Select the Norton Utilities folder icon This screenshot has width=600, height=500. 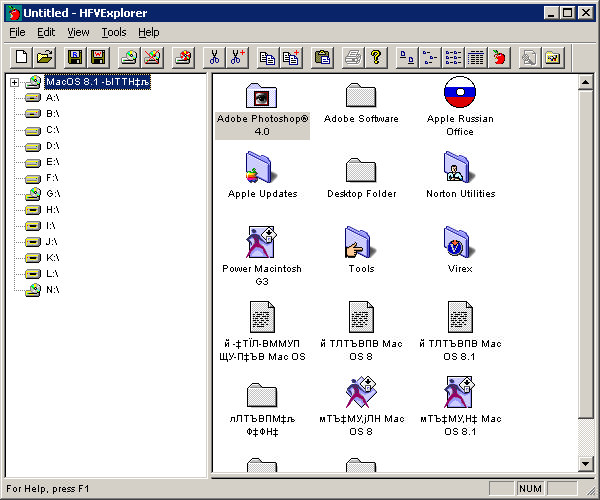460,168
